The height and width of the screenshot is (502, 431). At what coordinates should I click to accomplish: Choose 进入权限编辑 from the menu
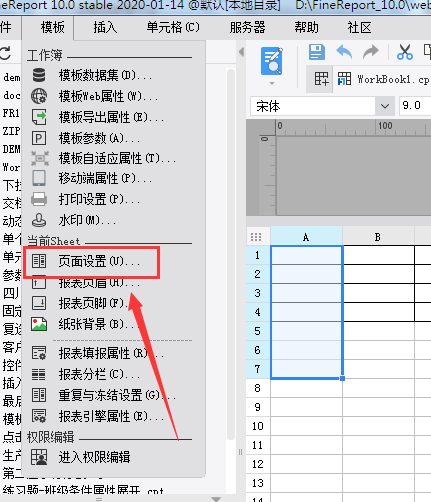pos(94,457)
